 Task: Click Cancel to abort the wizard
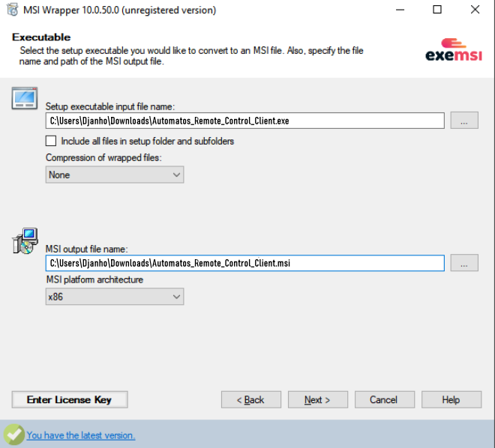(x=385, y=400)
